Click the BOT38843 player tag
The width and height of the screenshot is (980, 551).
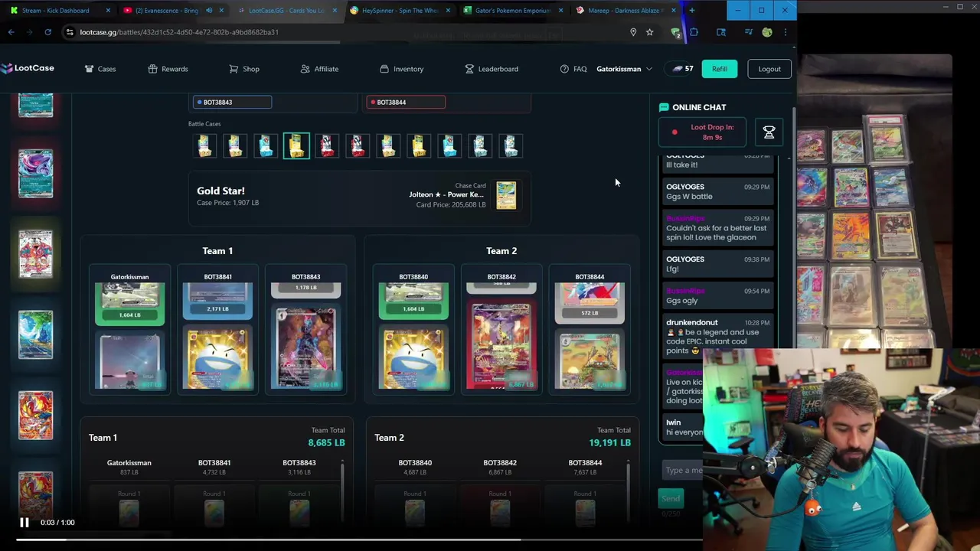[232, 102]
